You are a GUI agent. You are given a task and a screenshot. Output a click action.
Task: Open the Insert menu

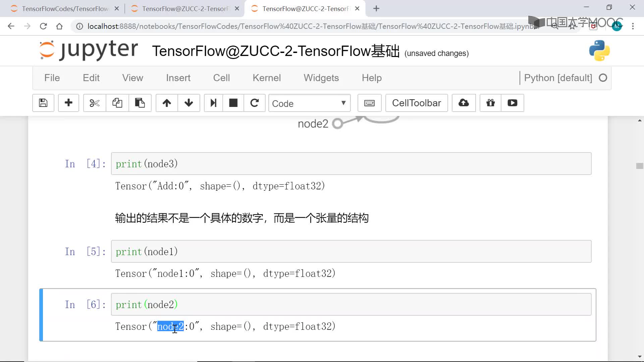click(x=178, y=78)
